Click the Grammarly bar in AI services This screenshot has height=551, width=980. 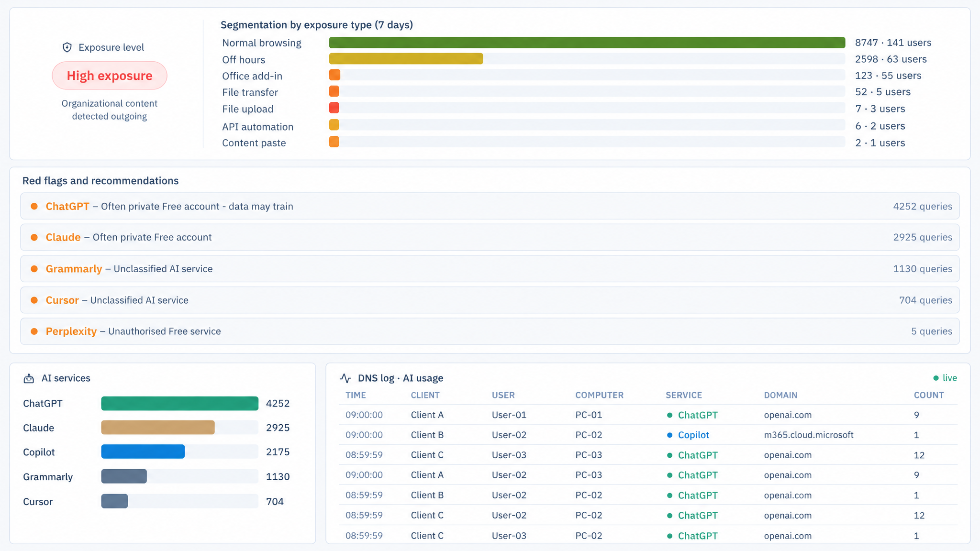124,476
